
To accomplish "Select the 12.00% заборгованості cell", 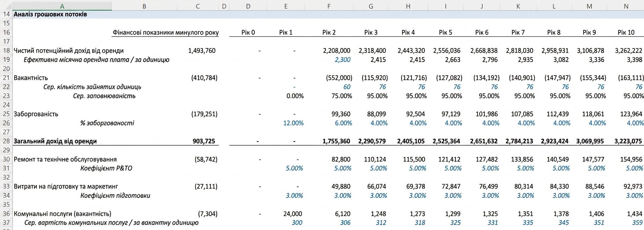I will coord(293,123).
